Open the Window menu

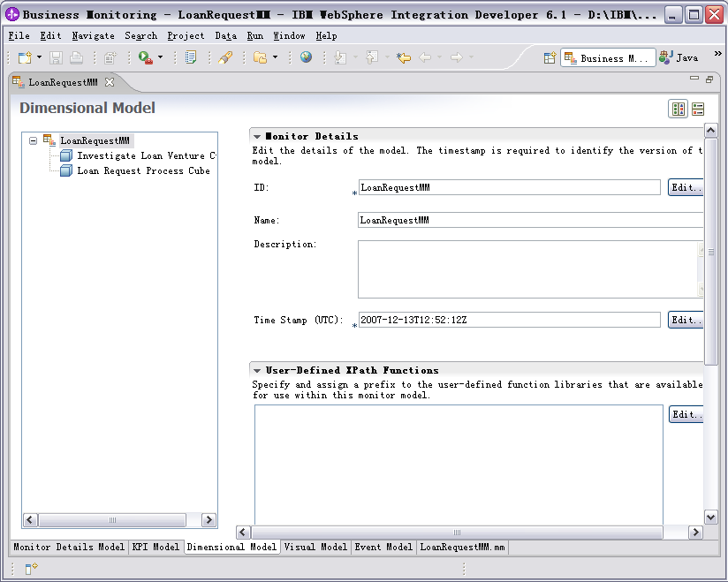coord(289,35)
